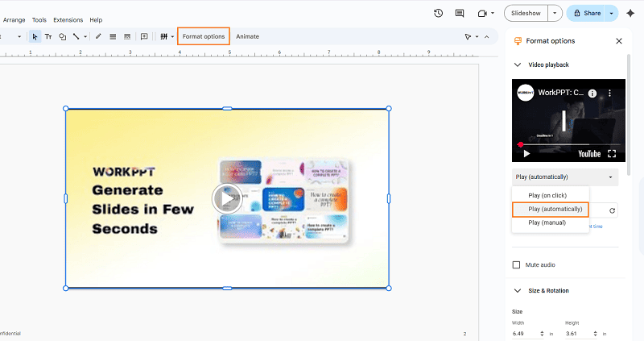Open the Extensions menu
Image resolution: width=644 pixels, height=341 pixels.
click(x=68, y=19)
